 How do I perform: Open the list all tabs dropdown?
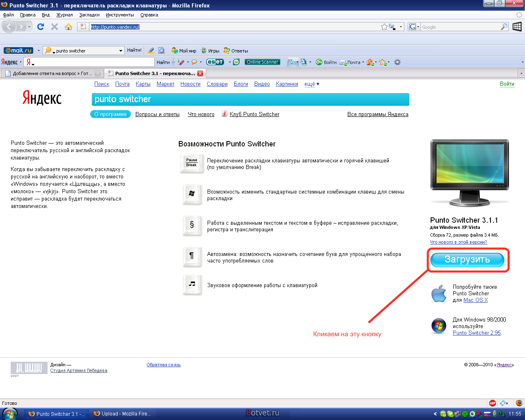pos(521,74)
